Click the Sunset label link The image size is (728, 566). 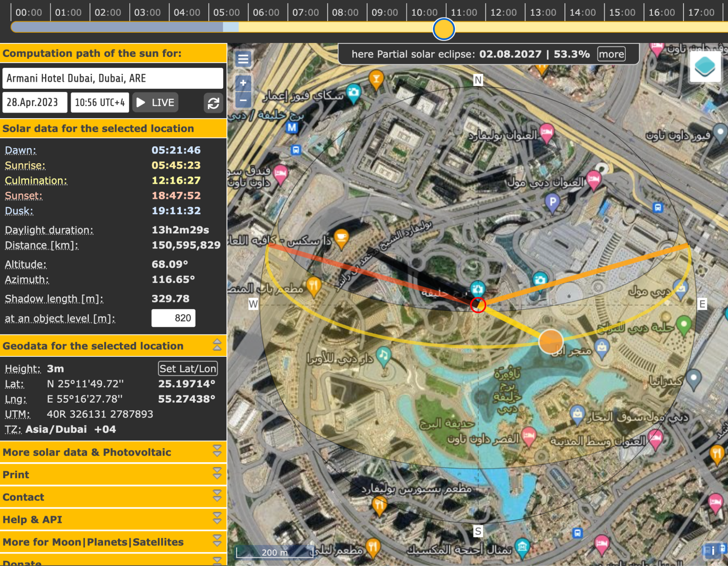point(24,196)
